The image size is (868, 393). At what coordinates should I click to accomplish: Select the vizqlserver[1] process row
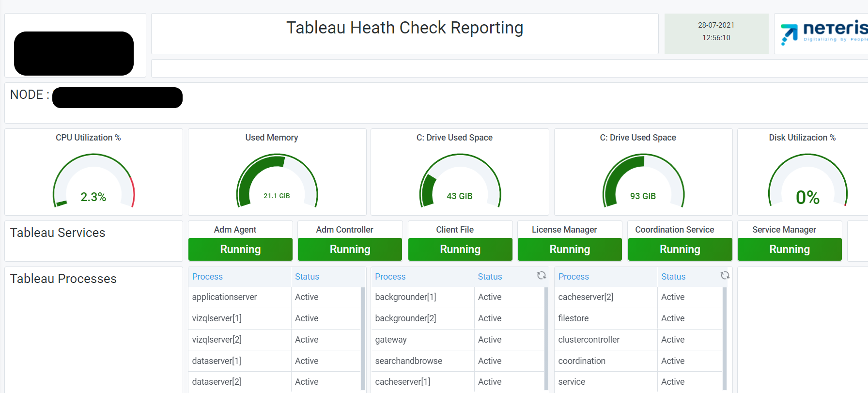[274, 318]
